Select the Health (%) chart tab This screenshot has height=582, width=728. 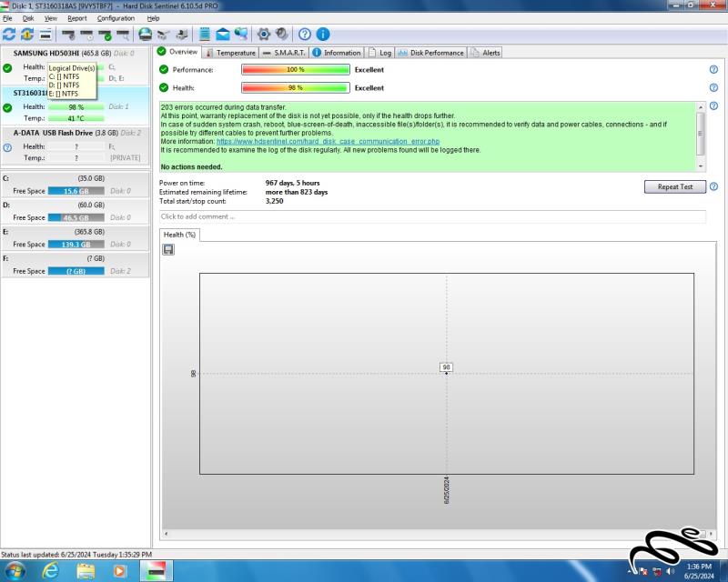tap(179, 235)
